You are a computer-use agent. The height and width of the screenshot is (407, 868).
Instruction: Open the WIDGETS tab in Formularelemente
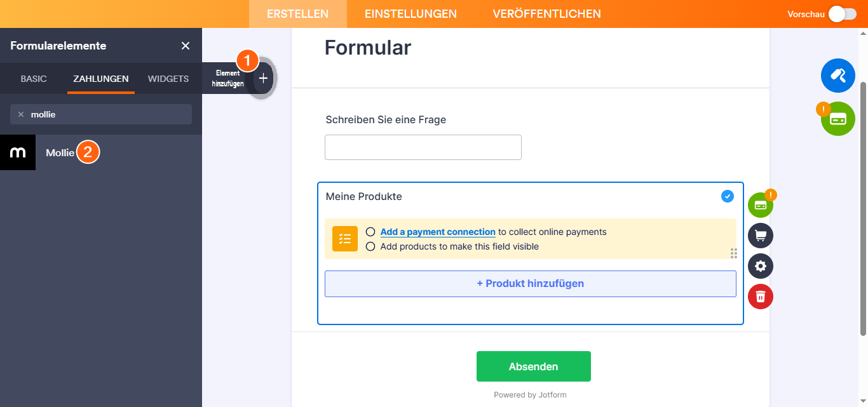(168, 79)
